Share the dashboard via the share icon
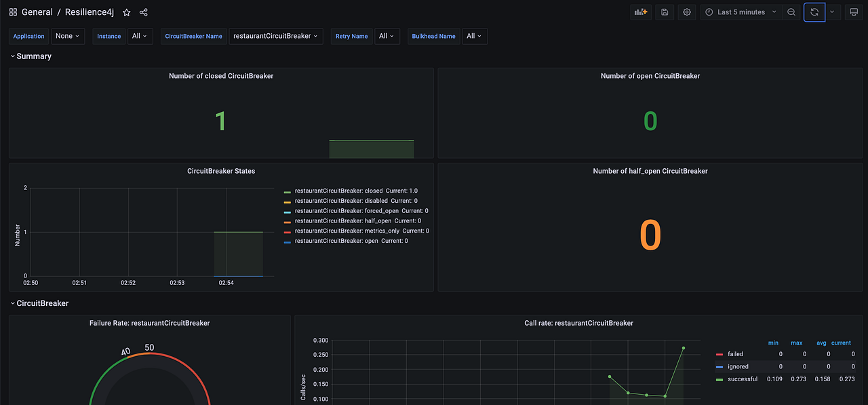 143,12
